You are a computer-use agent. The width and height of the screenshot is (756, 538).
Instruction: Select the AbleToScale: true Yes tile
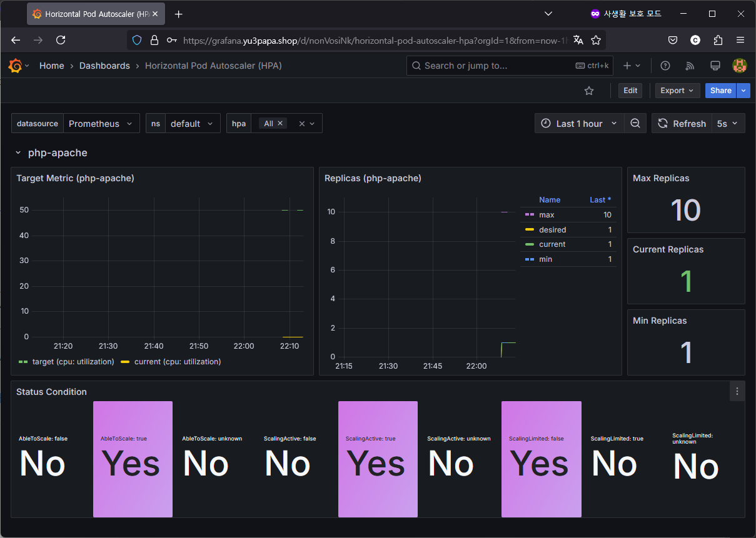[x=133, y=459]
